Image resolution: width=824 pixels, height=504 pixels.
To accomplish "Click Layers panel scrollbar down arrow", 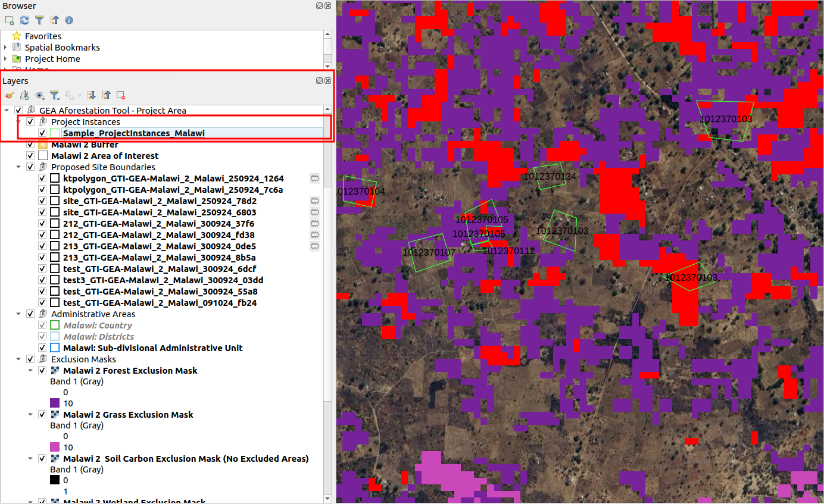I will [x=327, y=499].
